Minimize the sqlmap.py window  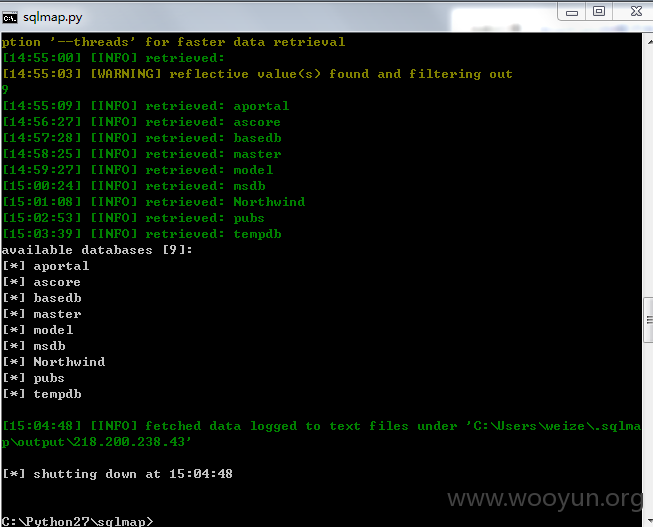(x=572, y=12)
